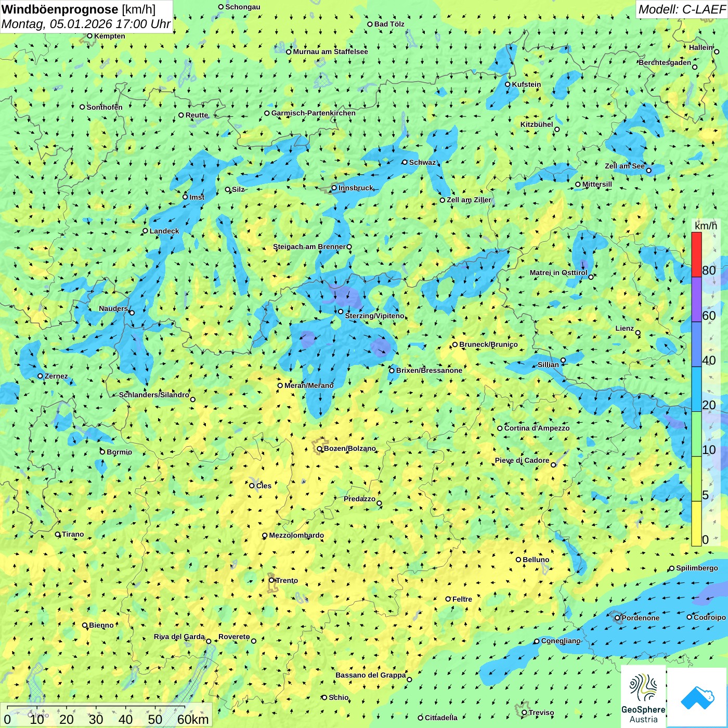Screen dimensions: 728x728
Task: Select the Garmisch-Partenkirchen label
Action: pyautogui.click(x=314, y=113)
